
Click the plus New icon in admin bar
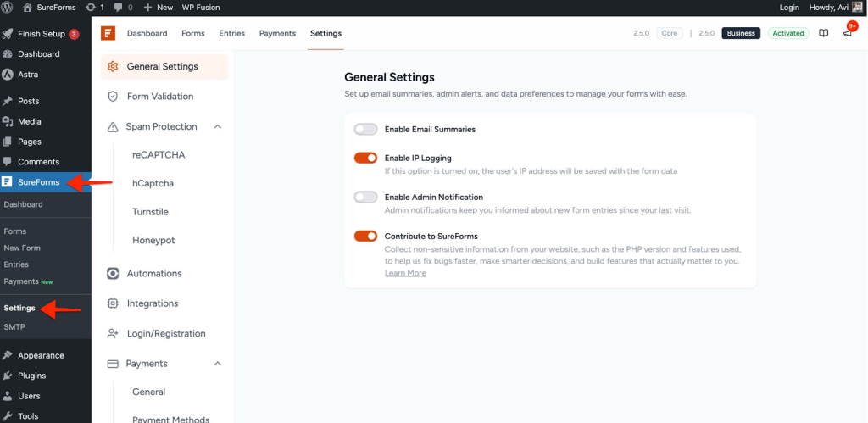coord(147,8)
